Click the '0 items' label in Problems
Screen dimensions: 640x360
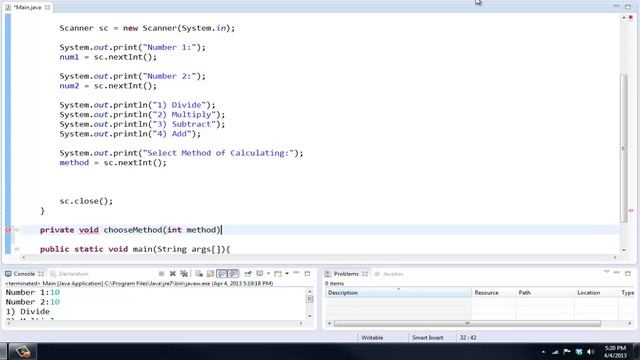coord(334,283)
